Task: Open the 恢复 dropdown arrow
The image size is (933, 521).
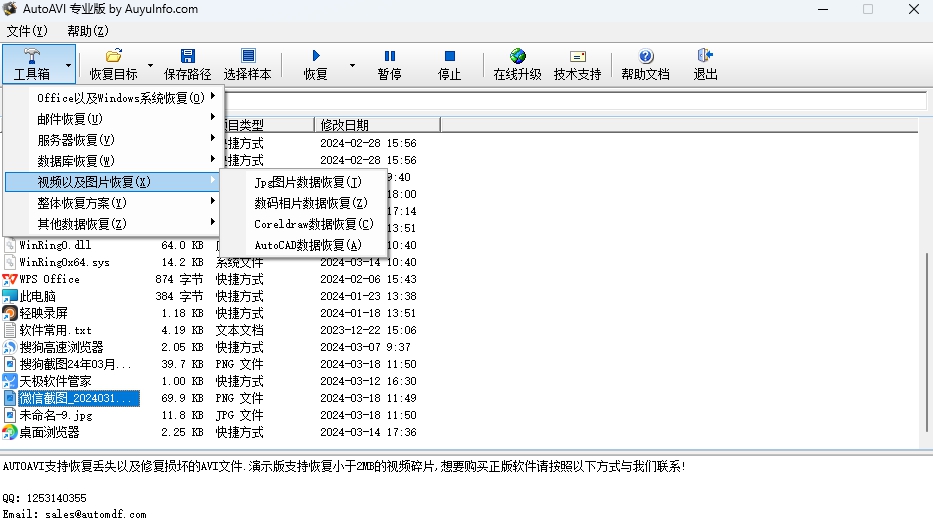Action: [x=352, y=65]
